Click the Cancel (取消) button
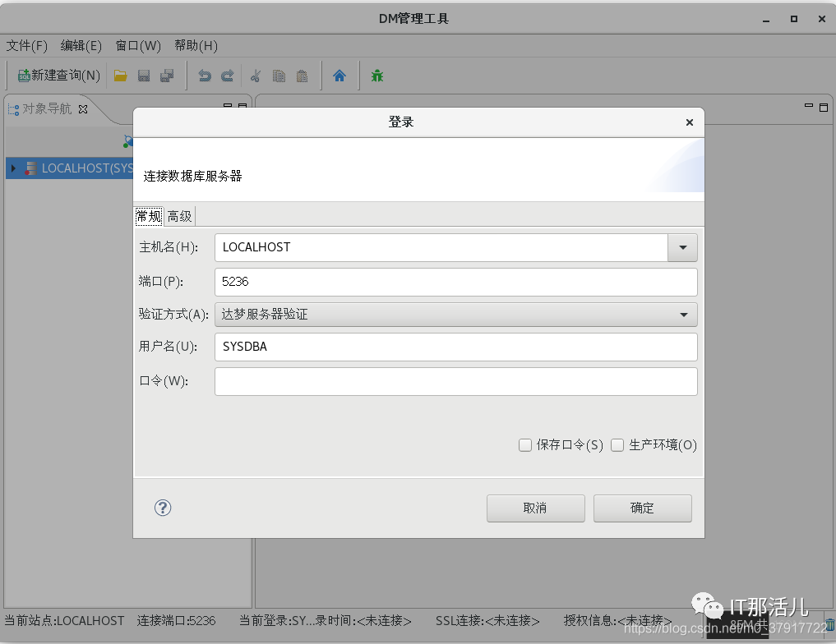The height and width of the screenshot is (644, 836). tap(535, 508)
